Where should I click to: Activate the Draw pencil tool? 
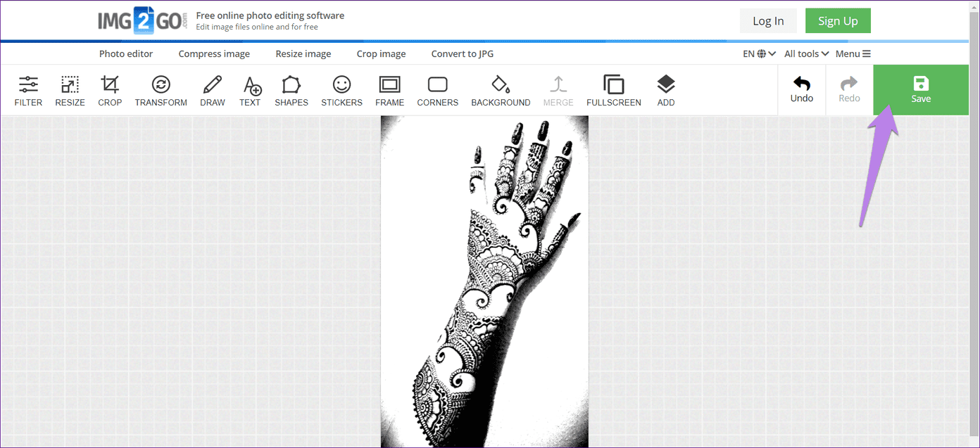[213, 91]
